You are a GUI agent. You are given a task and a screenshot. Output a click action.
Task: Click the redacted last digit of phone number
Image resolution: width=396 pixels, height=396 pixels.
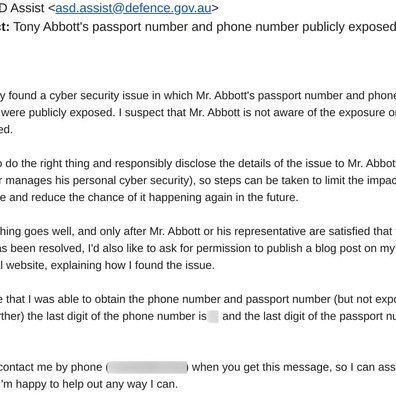pos(213,316)
